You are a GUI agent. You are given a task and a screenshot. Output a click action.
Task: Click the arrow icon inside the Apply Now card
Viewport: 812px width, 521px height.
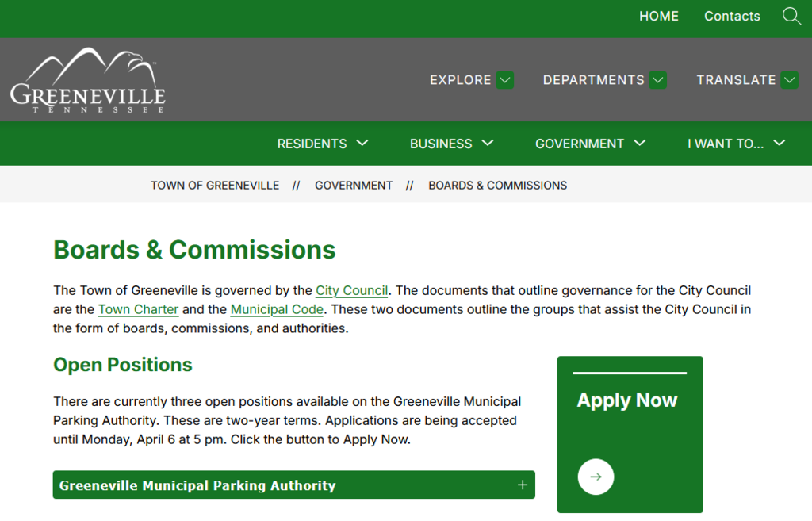point(596,477)
